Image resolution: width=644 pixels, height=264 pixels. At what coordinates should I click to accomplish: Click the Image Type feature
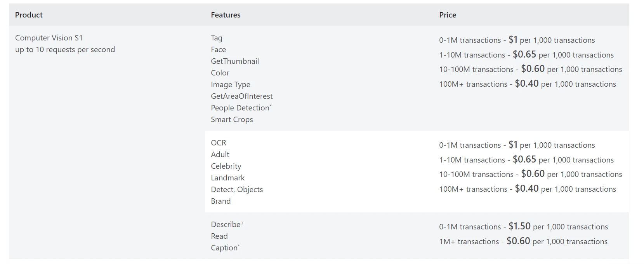point(231,84)
